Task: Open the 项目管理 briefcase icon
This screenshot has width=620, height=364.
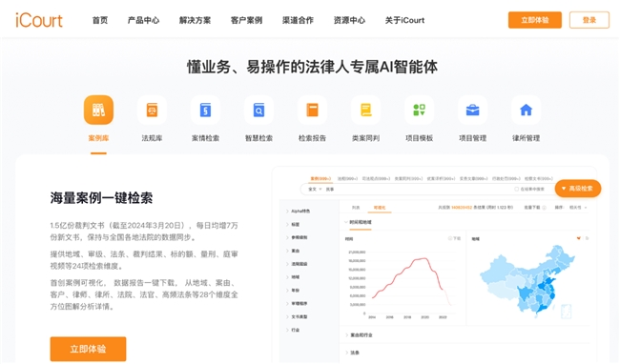Action: (472, 110)
